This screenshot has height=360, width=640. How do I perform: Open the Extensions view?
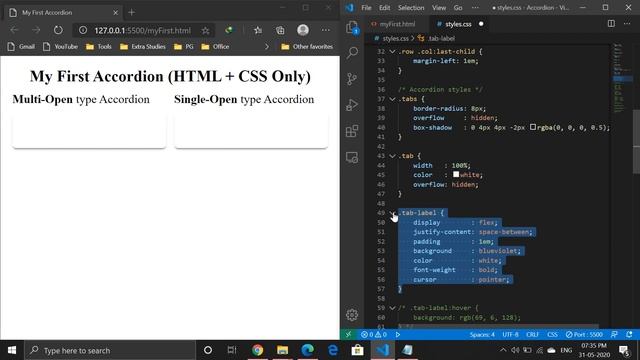[x=352, y=131]
